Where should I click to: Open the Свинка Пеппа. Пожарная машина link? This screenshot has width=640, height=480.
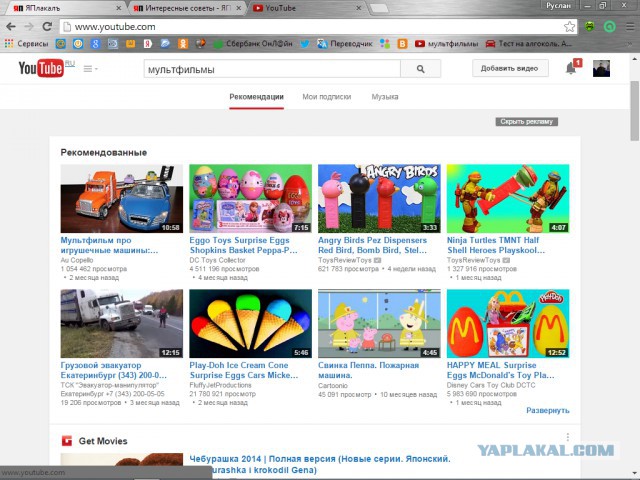(368, 370)
